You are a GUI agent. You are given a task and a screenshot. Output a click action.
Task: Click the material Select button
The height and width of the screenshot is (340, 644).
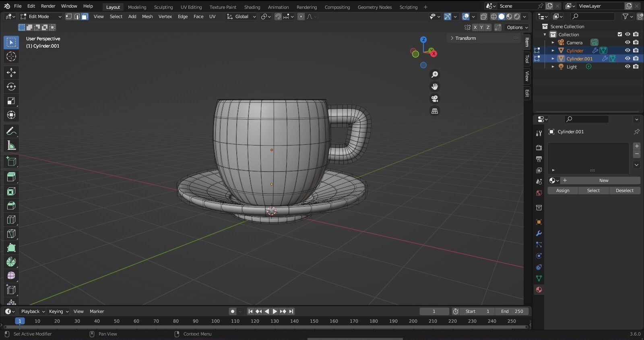pyautogui.click(x=593, y=191)
